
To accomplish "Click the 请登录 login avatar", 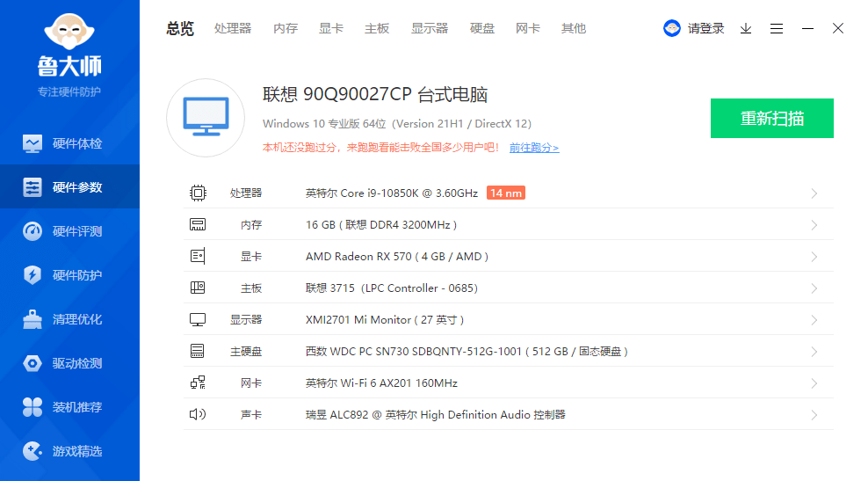I will point(672,28).
